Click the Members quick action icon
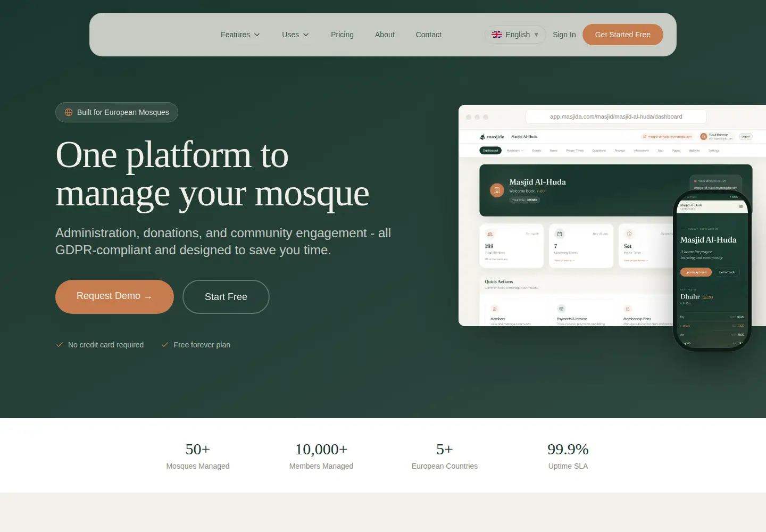This screenshot has height=532, width=766. [495, 309]
